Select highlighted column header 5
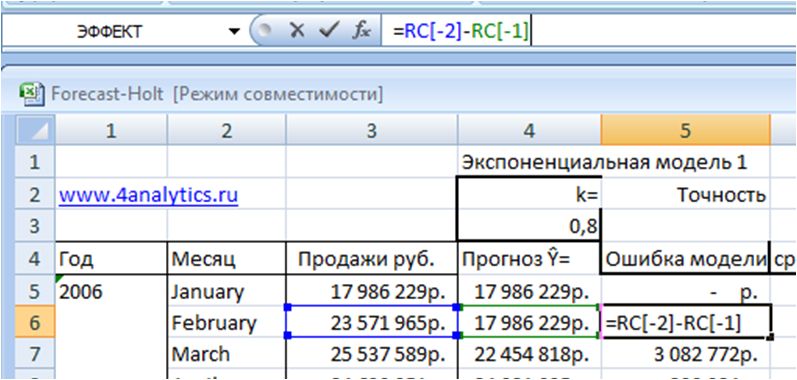The width and height of the screenshot is (797, 380). (685, 132)
